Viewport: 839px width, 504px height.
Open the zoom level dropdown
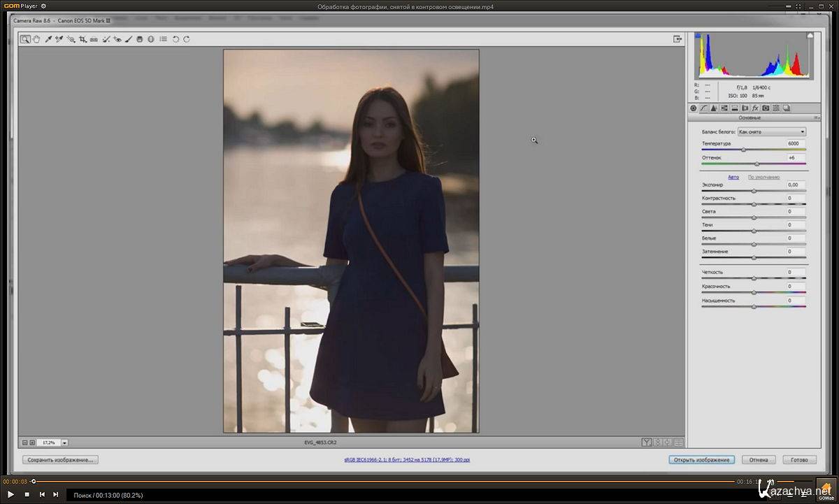tap(64, 442)
